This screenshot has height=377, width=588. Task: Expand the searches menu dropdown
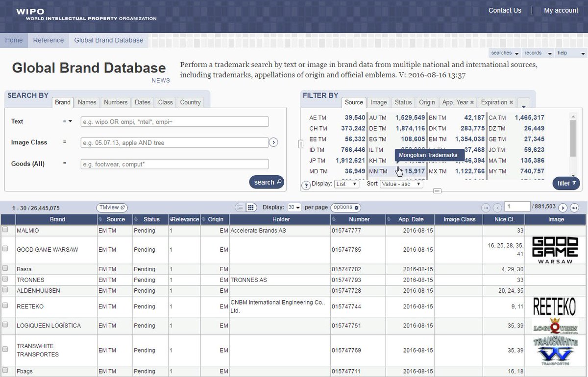pos(504,53)
